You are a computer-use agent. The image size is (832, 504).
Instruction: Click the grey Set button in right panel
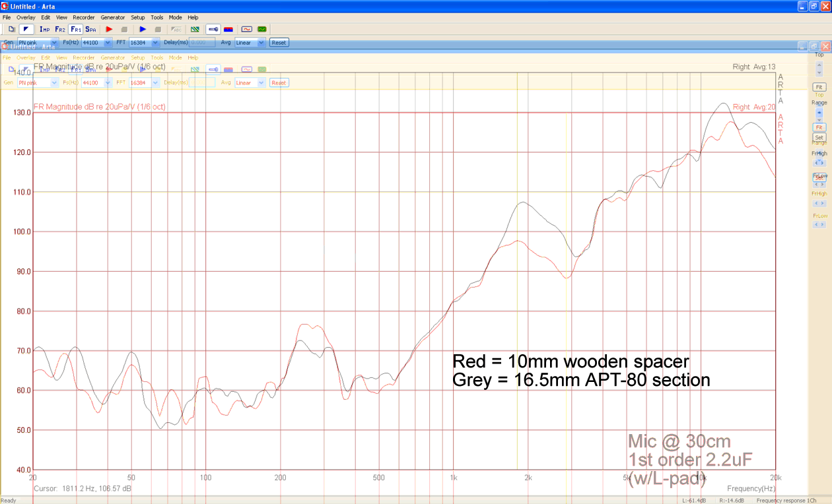click(x=819, y=137)
